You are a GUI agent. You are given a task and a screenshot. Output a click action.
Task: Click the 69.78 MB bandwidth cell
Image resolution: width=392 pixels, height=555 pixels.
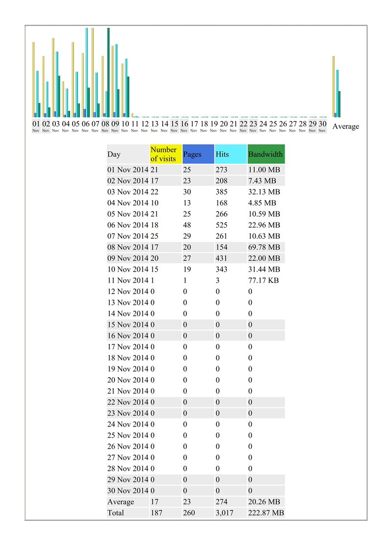coord(264,247)
